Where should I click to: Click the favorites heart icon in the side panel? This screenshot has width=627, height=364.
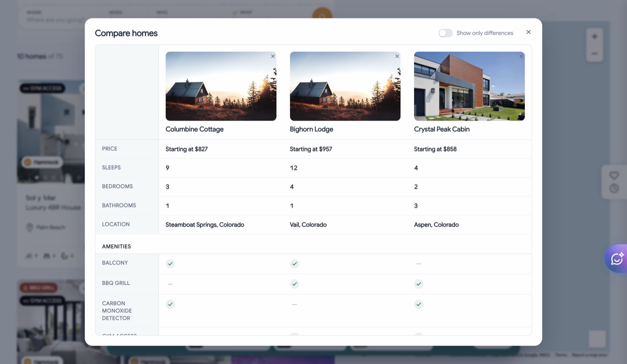(x=614, y=175)
